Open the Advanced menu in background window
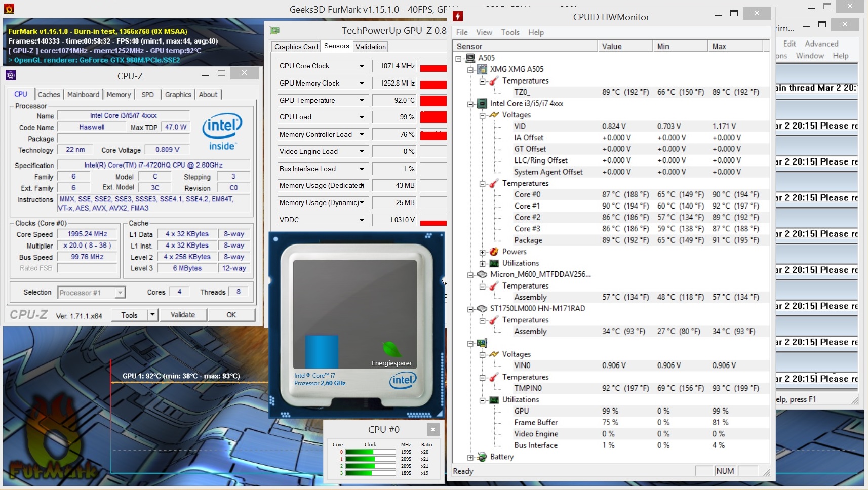Image resolution: width=868 pixels, height=490 pixels. click(x=821, y=44)
